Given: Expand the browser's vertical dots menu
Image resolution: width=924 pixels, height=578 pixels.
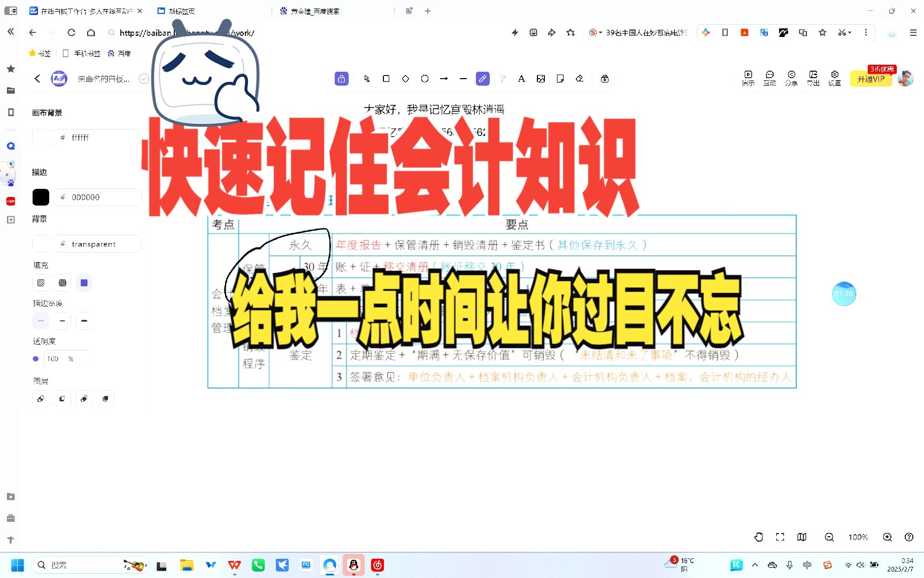Looking at the screenshot, I should (866, 33).
